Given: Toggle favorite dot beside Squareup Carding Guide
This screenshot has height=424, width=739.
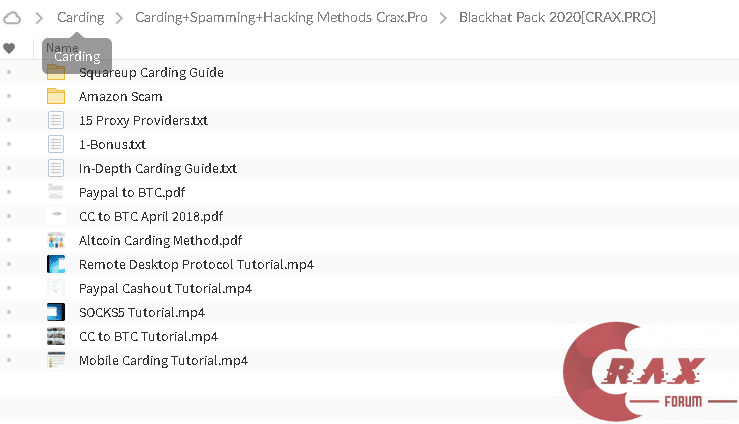Looking at the screenshot, I should coord(9,72).
